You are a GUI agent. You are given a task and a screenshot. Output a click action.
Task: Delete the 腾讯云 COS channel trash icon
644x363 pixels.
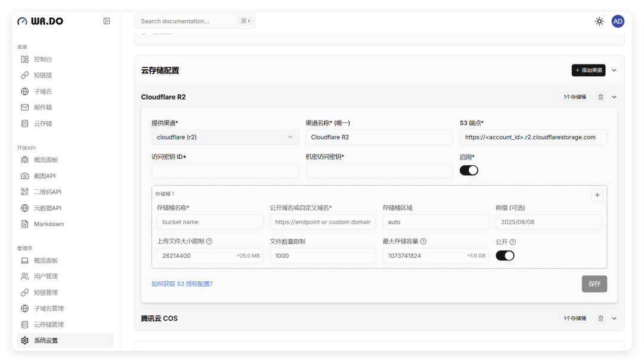coord(601,318)
